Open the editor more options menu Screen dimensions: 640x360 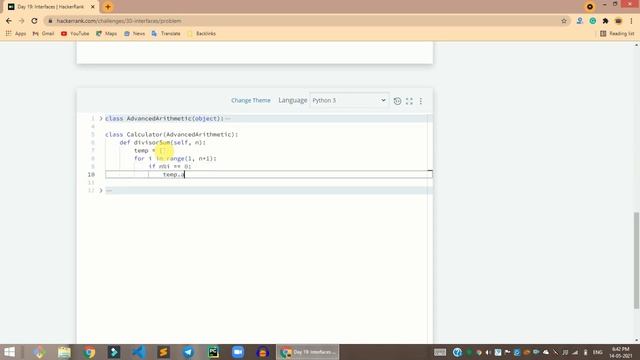(421, 101)
